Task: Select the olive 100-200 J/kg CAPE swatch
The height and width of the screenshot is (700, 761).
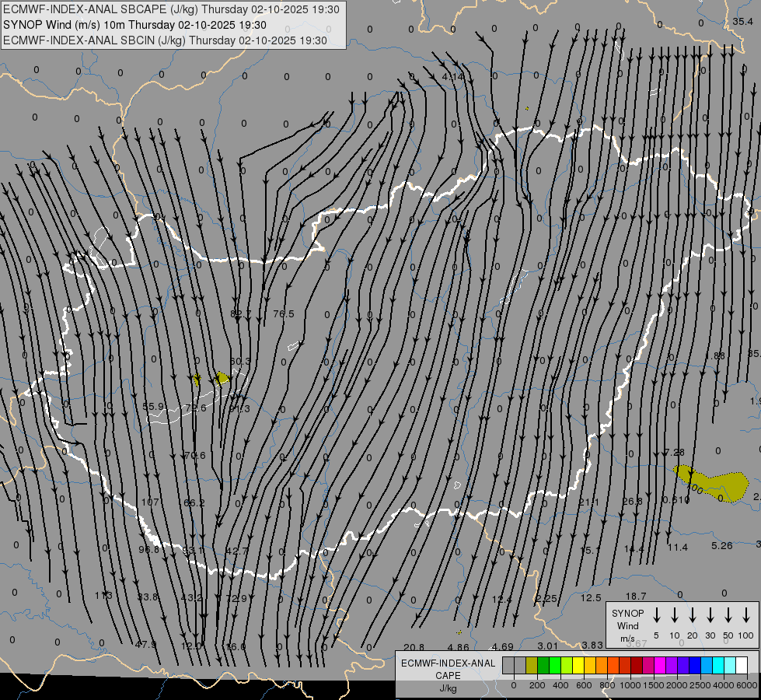Action: (x=532, y=666)
